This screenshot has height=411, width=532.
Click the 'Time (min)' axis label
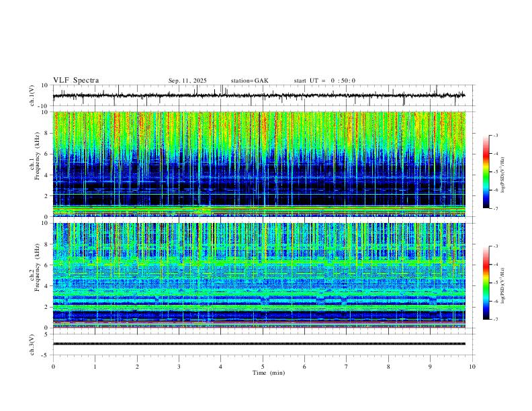coord(269,373)
